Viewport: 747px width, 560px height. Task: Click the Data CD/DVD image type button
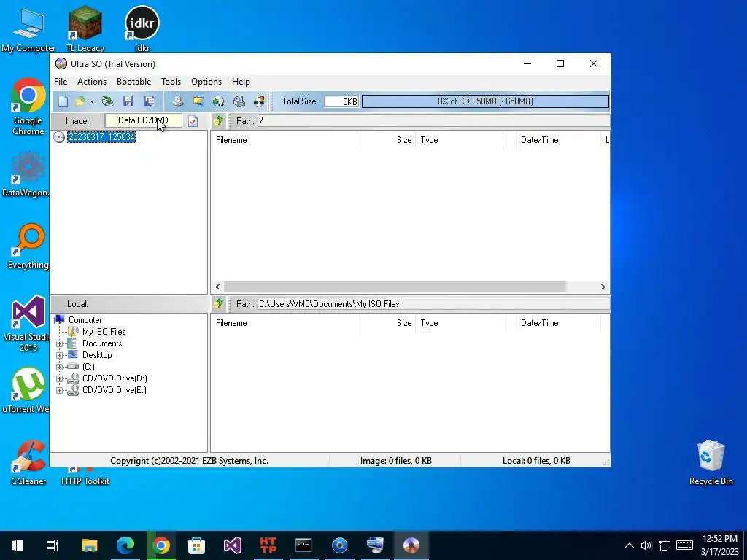tap(144, 120)
